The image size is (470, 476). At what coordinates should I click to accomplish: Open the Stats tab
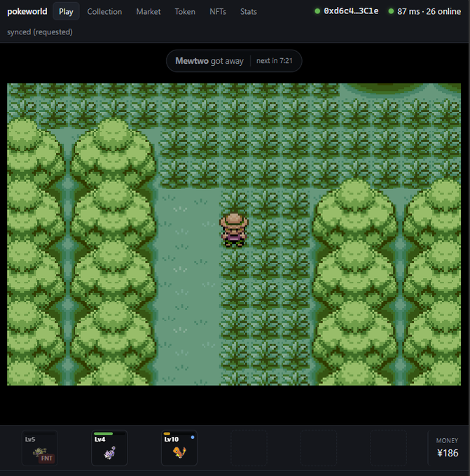pos(248,11)
